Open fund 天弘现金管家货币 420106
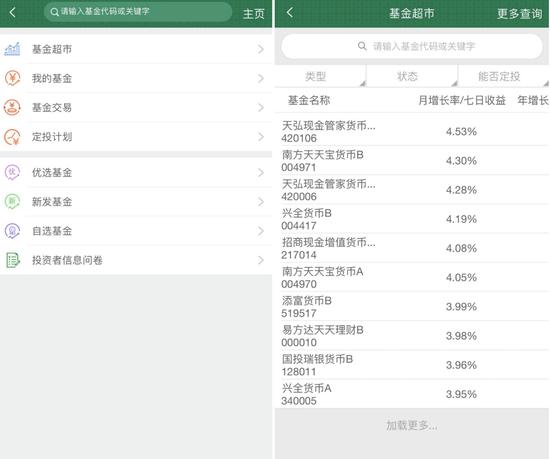Image resolution: width=550 pixels, height=459 pixels. 412,131
